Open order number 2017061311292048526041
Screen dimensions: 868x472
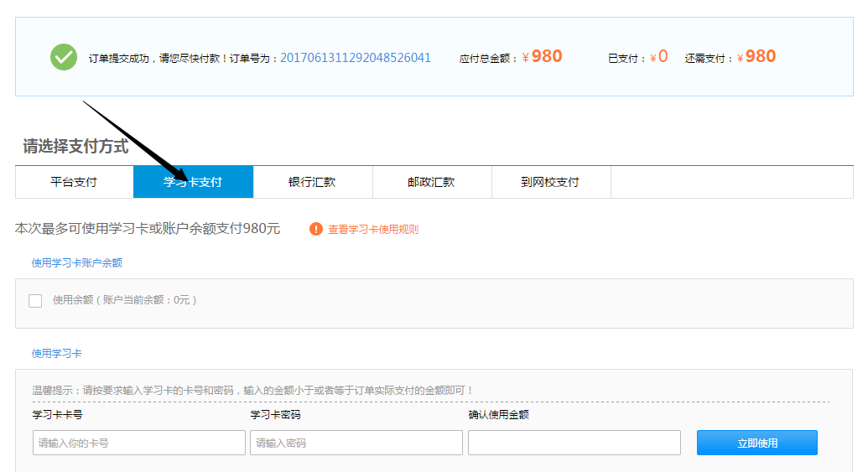[x=355, y=58]
